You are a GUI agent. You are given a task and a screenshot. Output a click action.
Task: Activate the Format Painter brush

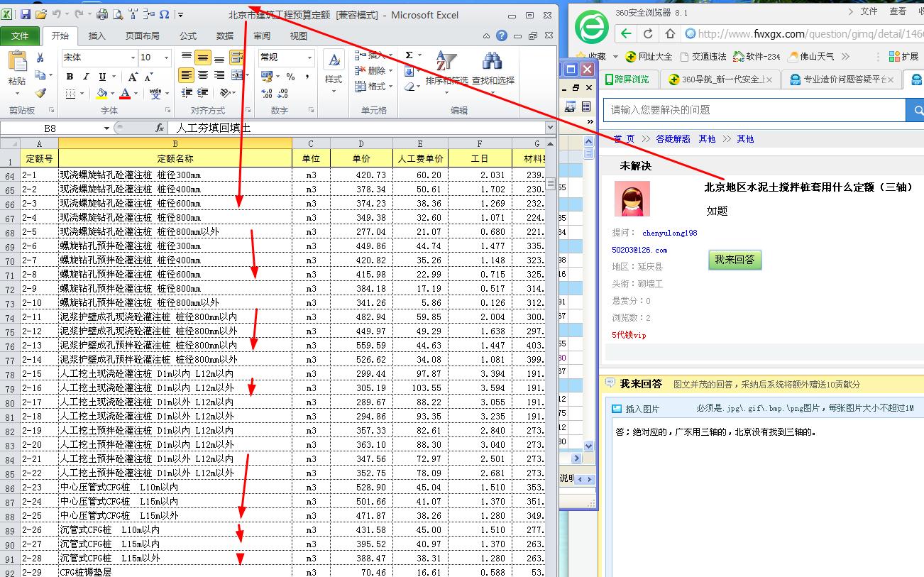click(40, 93)
